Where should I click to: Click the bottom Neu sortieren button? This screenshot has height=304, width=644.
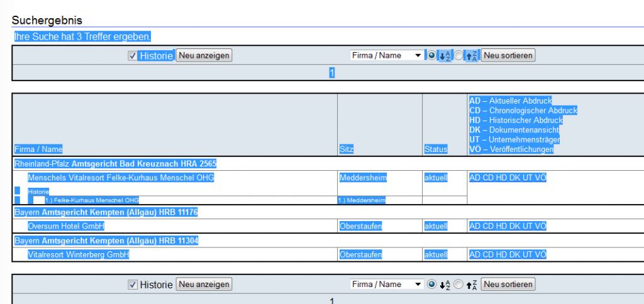(x=508, y=285)
